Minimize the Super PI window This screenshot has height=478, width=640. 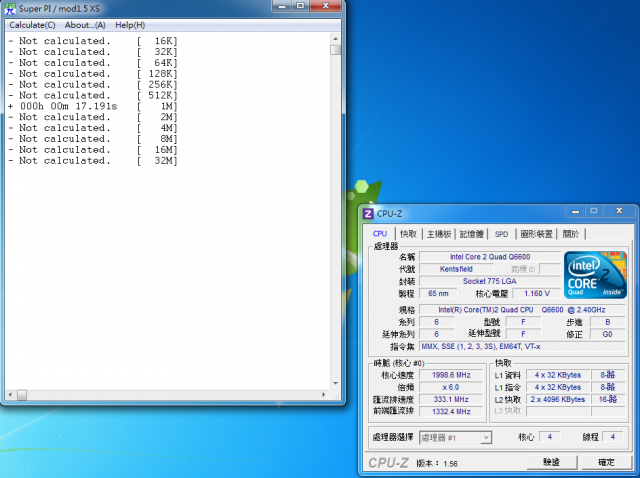point(282,6)
